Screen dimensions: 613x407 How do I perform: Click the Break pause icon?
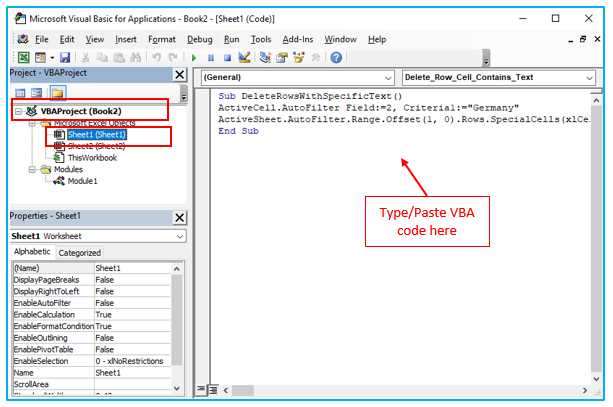coord(211,58)
